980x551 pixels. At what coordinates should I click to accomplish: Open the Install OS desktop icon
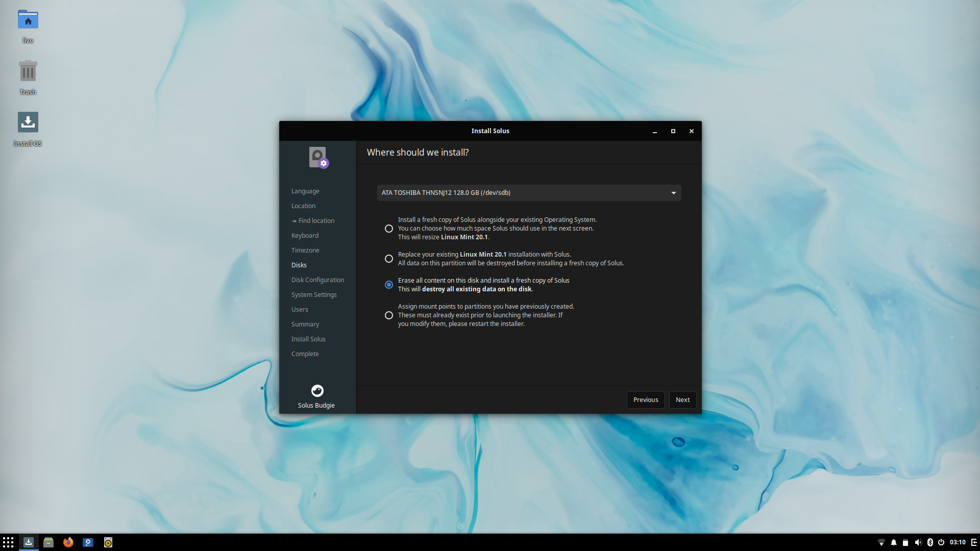(28, 122)
